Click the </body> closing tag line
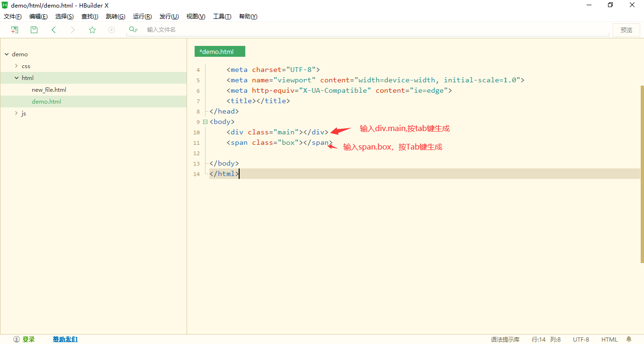Image resolution: width=644 pixels, height=344 pixels. 224,163
